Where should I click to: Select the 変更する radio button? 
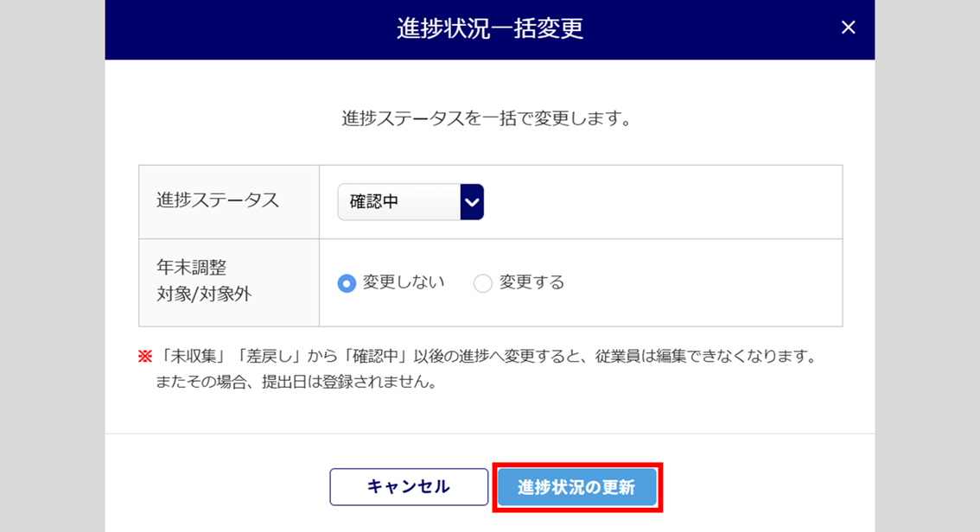pyautogui.click(x=482, y=283)
